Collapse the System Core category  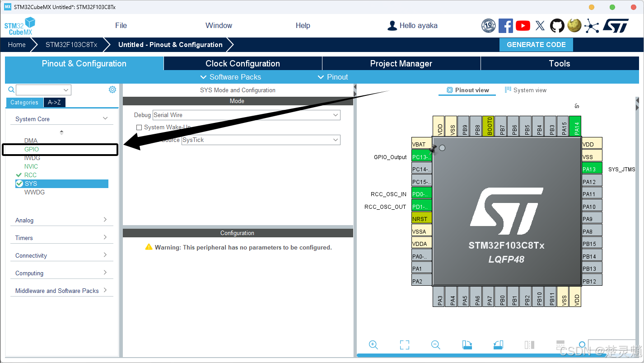[x=62, y=119]
